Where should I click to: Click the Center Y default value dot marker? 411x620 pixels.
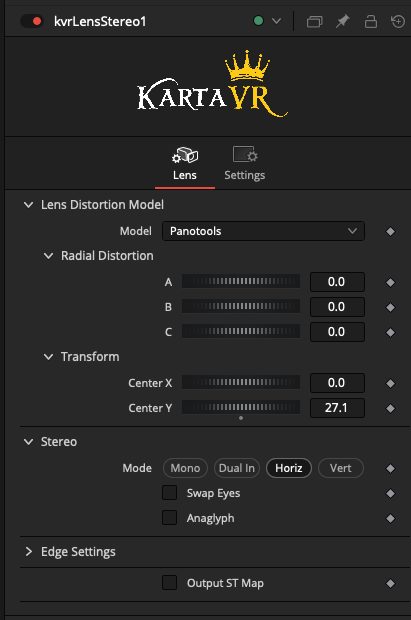pos(241,418)
